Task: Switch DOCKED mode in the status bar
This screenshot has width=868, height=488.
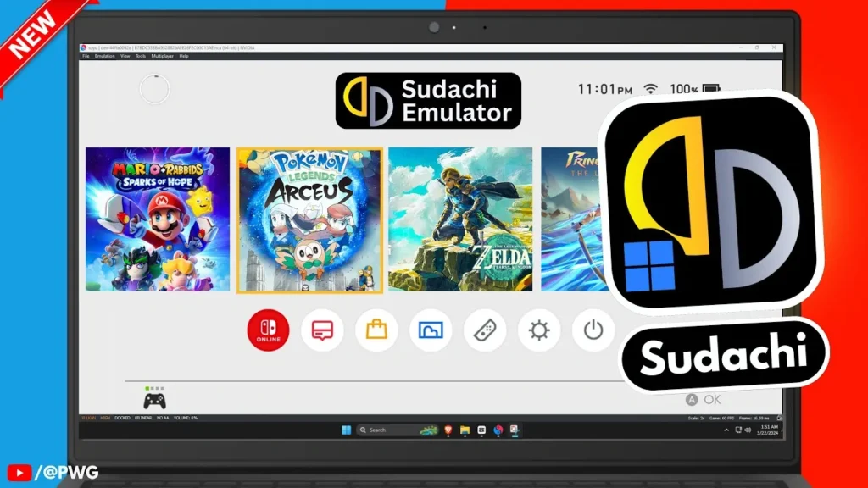Action: coord(122,418)
